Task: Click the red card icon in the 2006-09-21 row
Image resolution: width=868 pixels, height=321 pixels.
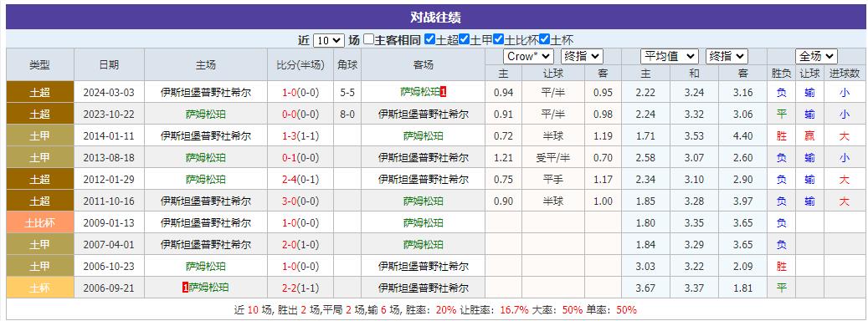Action: (x=186, y=288)
